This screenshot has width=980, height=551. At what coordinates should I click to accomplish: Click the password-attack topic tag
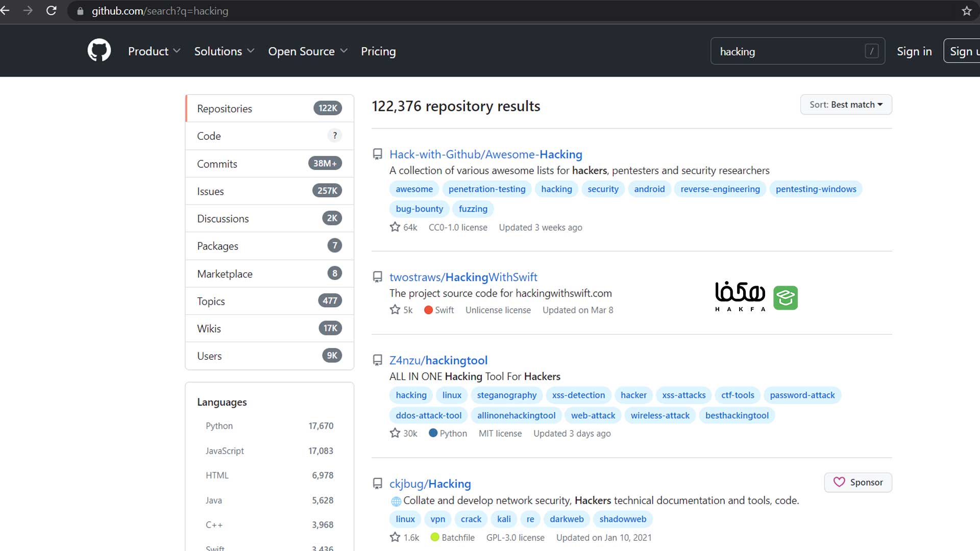point(802,395)
